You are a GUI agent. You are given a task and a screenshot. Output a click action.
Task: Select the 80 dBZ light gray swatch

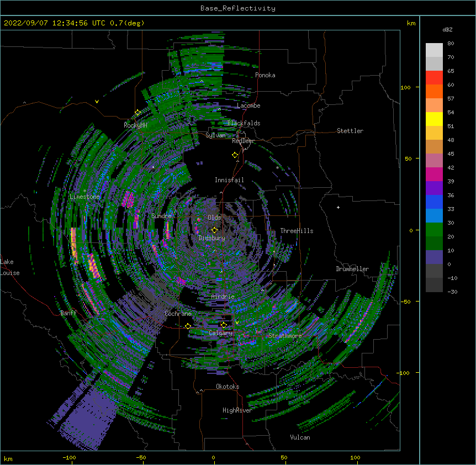click(434, 50)
